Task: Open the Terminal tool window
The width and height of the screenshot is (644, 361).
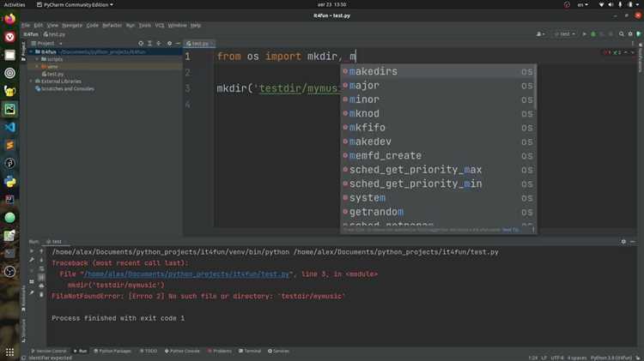Action: click(250, 352)
